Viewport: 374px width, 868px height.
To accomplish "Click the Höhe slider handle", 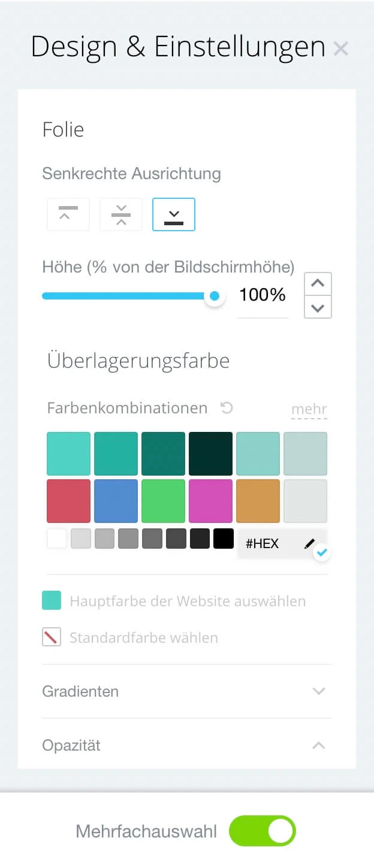I will pyautogui.click(x=214, y=296).
